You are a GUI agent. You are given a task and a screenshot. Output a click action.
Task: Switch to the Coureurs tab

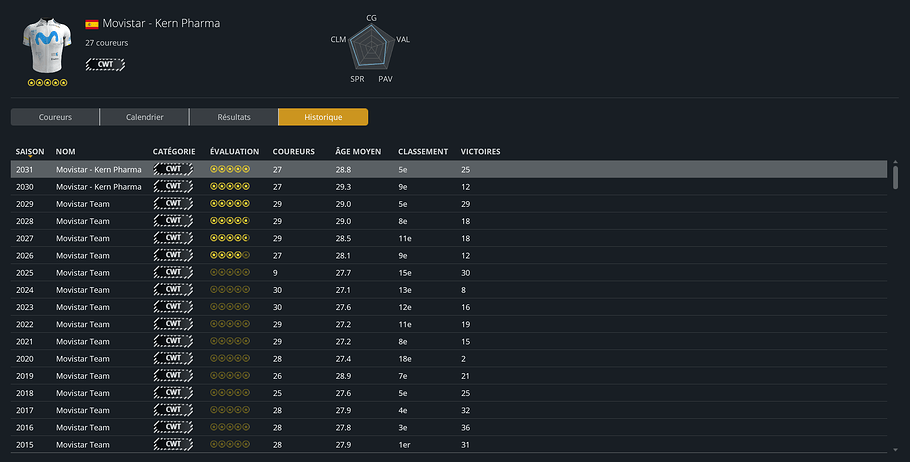pos(55,117)
